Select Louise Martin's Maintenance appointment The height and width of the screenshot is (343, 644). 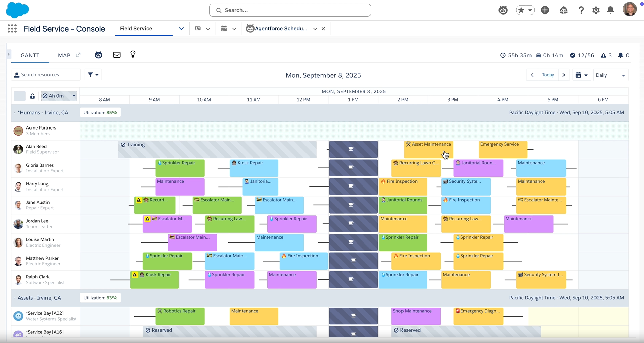pyautogui.click(x=279, y=242)
